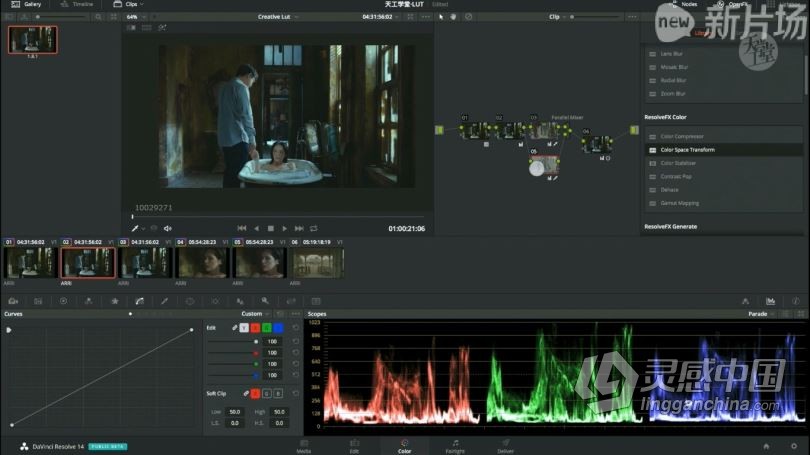Open the RGB Mixer palette
Image resolution: width=810 pixels, height=455 pixels.
88,301
